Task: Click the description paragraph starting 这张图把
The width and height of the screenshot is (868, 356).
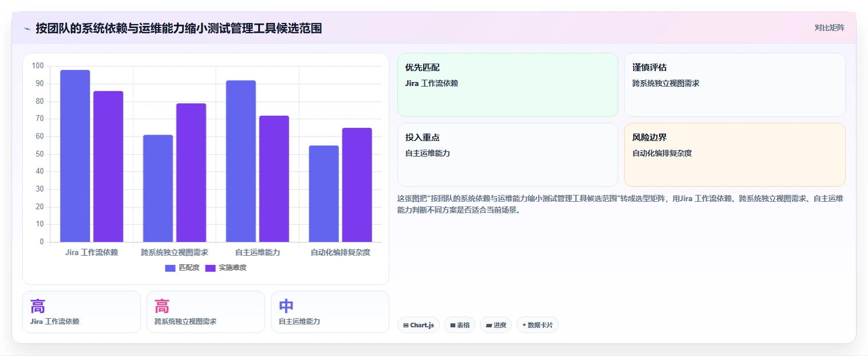Action: [620, 204]
